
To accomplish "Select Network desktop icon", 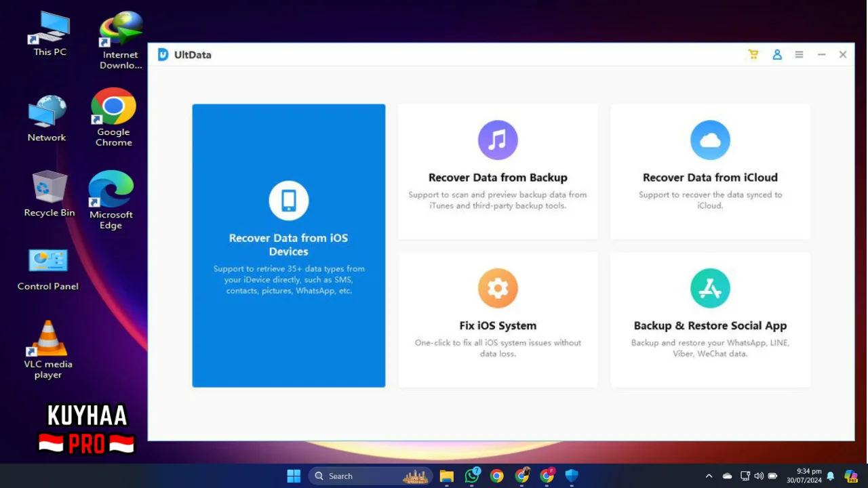I will pyautogui.click(x=47, y=119).
